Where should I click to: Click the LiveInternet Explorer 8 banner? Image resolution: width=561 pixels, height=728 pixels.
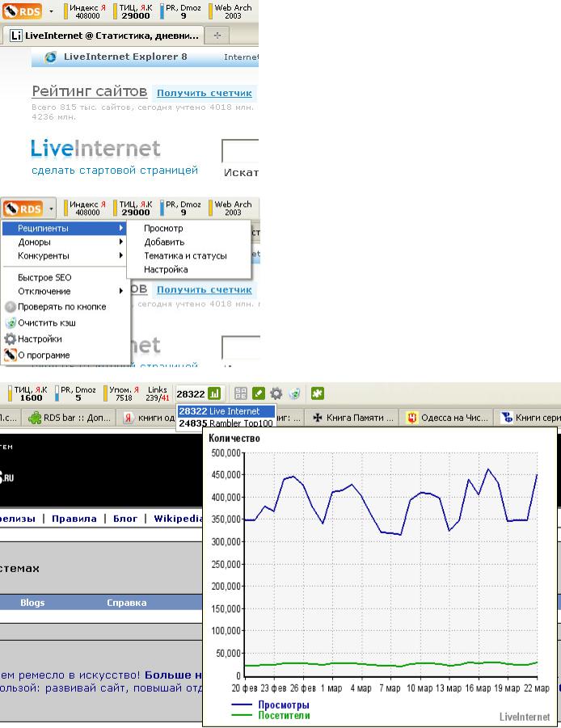point(145,57)
